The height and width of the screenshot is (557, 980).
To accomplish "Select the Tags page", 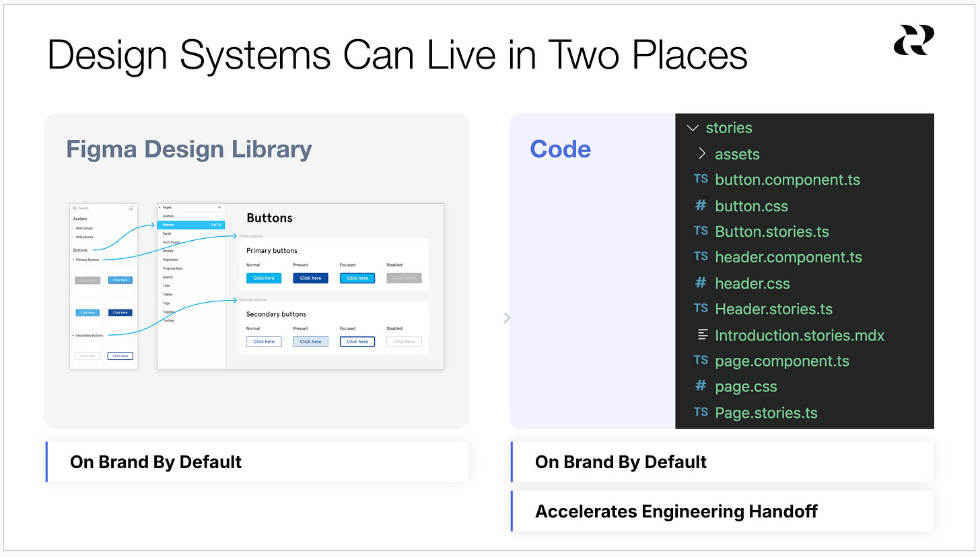I will [166, 303].
